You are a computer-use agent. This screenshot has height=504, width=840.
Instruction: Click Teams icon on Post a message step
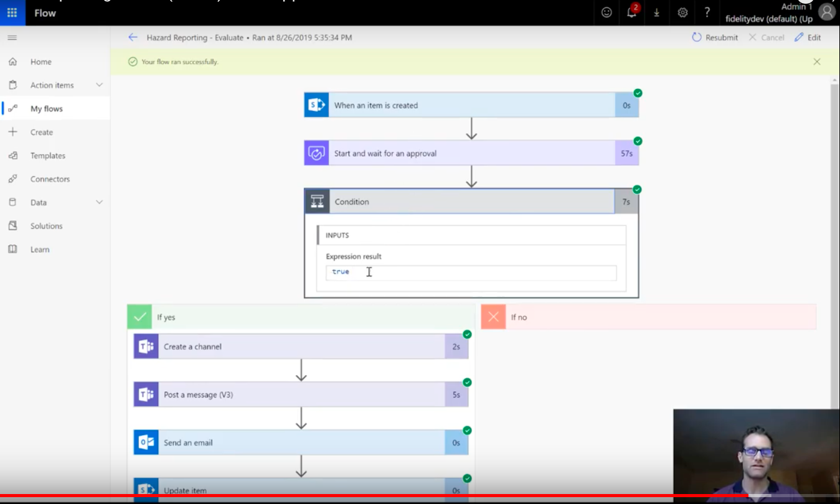tap(146, 394)
